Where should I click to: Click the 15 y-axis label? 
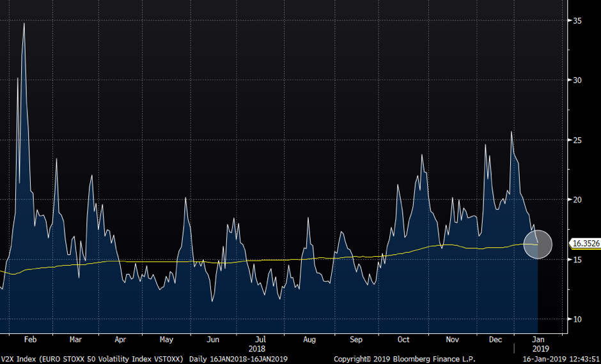tap(577, 259)
